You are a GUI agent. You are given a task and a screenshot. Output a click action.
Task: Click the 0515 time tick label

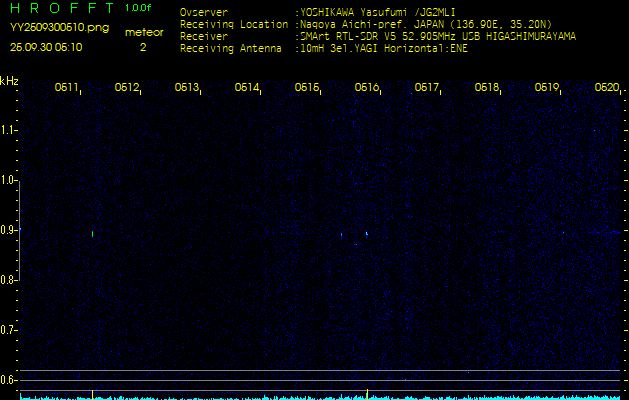[x=306, y=87]
